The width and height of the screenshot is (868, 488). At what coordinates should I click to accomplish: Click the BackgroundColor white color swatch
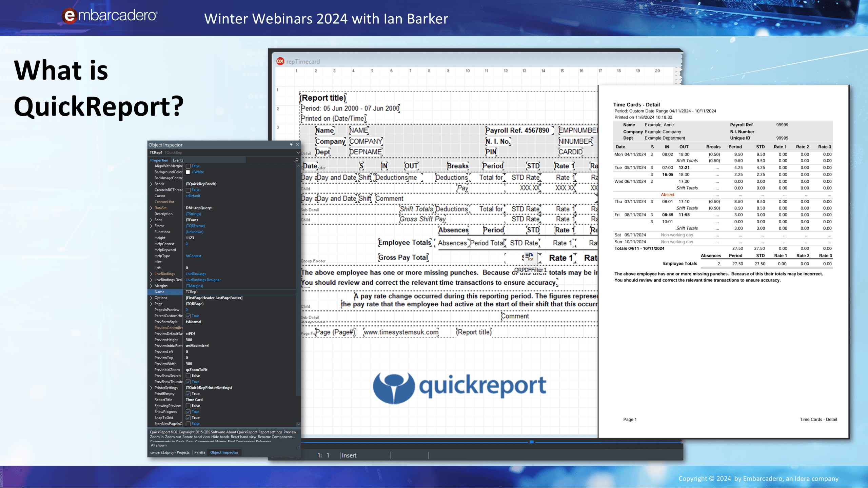coord(188,172)
